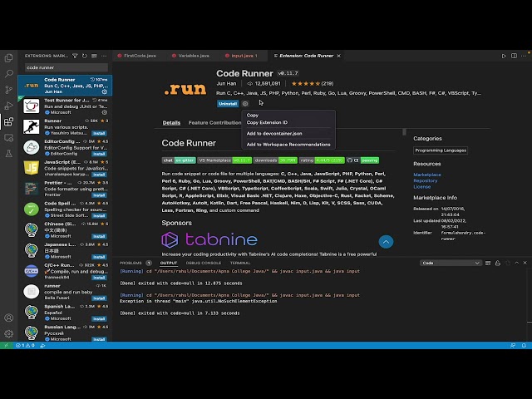Run code with the play icon
The height and width of the screenshot is (399, 532).
pos(504,56)
